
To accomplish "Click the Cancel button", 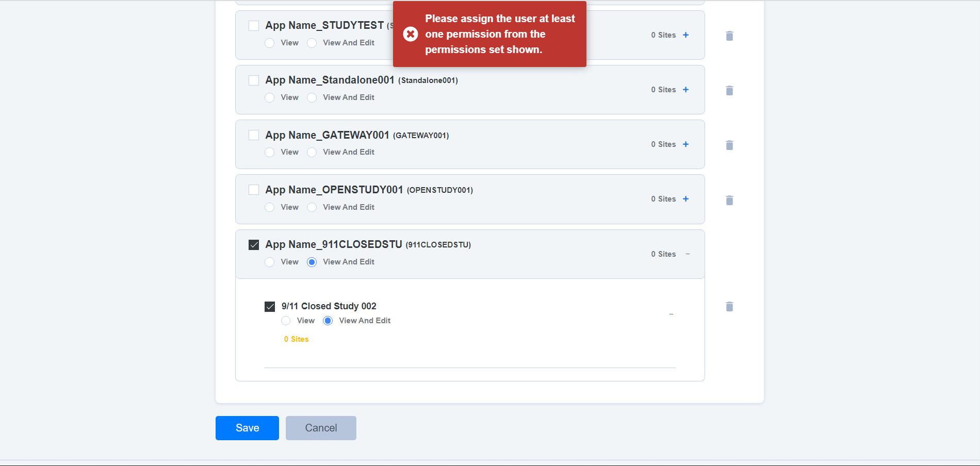I will 320,427.
